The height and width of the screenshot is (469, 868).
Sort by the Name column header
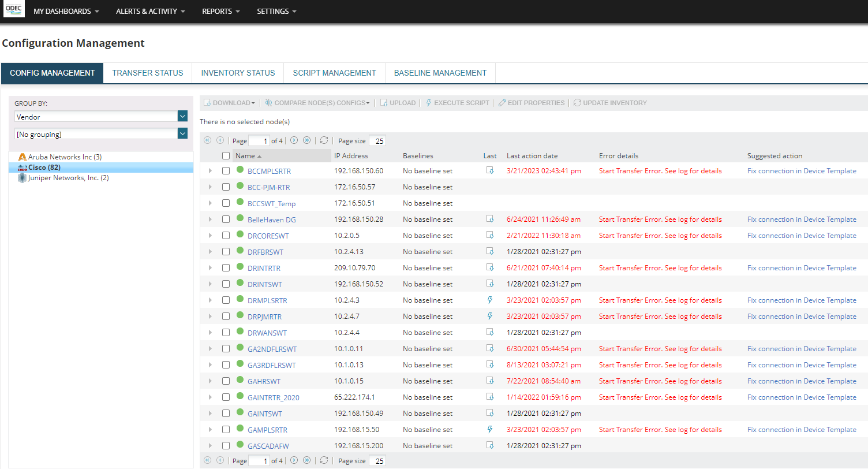282,156
